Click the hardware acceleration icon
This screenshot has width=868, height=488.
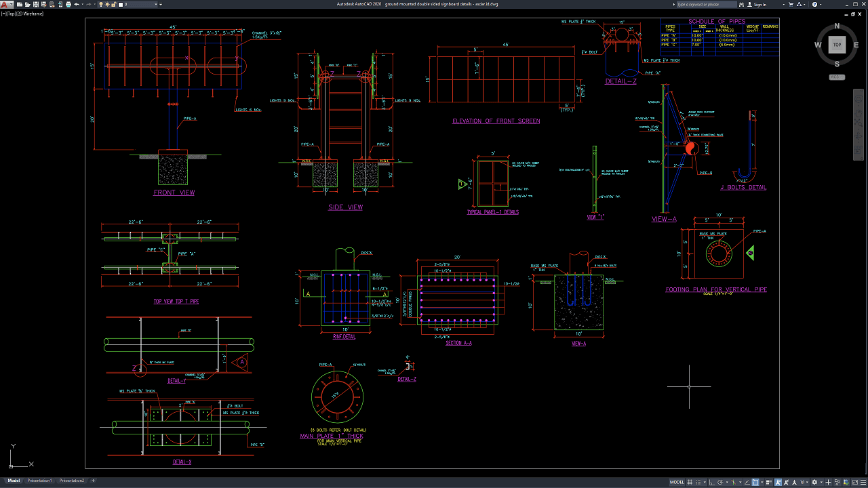coord(846,482)
